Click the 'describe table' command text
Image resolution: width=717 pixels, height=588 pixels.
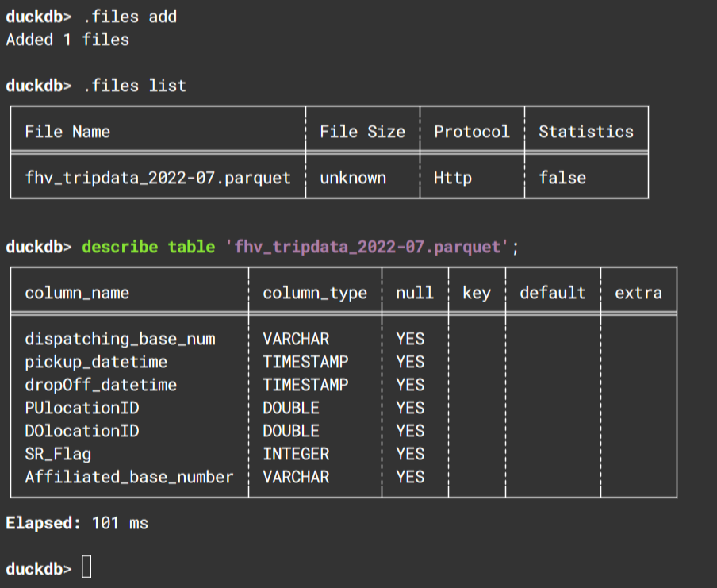[148, 247]
